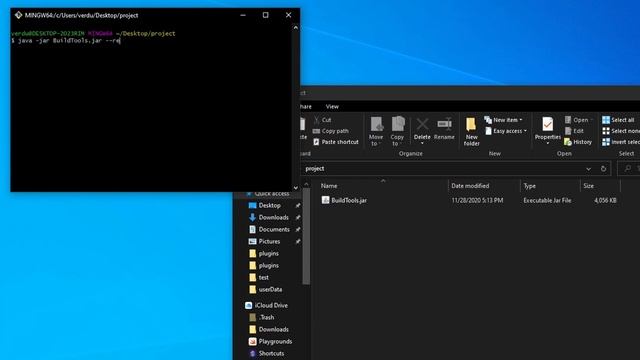Screen dimensions: 640x360
Task: Click Paste shortcut in the ribbon
Action: [336, 142]
